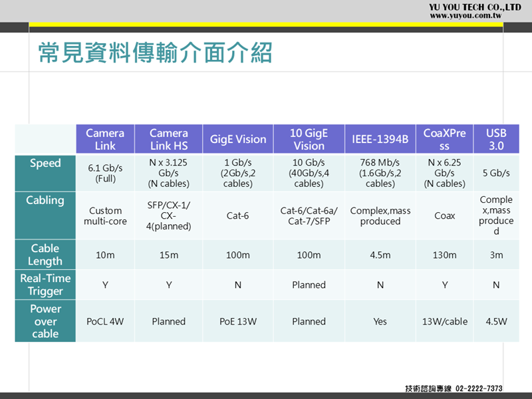Select the Cable Length row header
Screen dimensions: 532x399
(x=45, y=255)
